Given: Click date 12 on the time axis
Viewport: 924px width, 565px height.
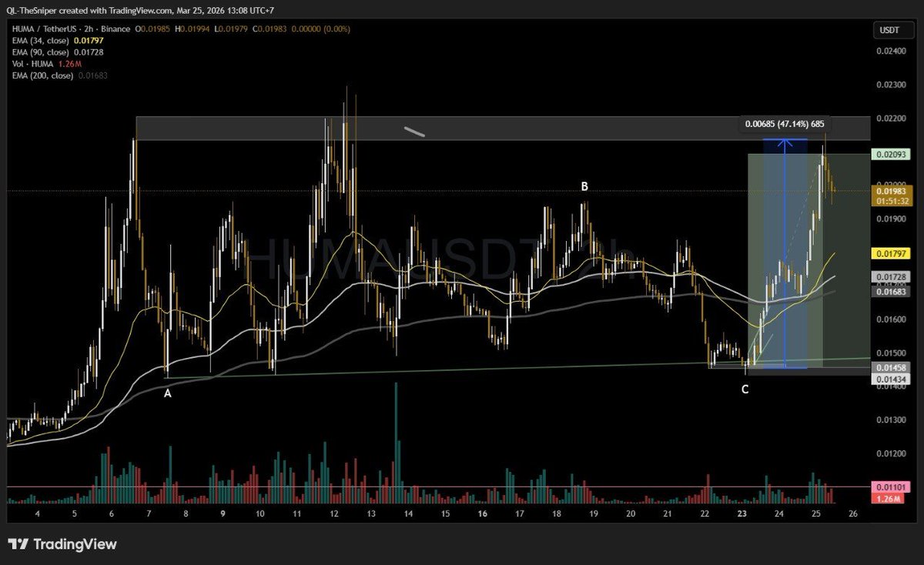Looking at the screenshot, I should pos(334,513).
